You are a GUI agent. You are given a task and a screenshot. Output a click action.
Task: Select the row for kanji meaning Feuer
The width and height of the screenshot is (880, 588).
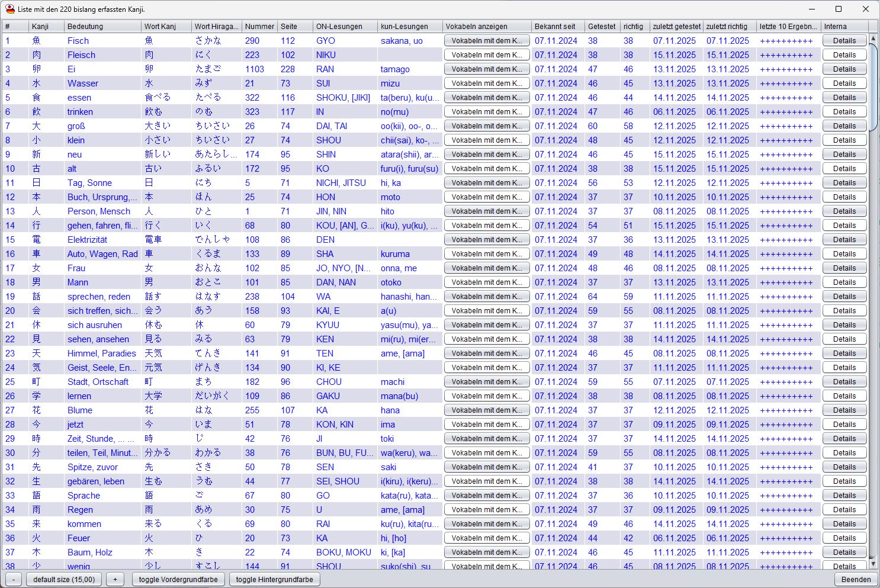click(x=79, y=538)
